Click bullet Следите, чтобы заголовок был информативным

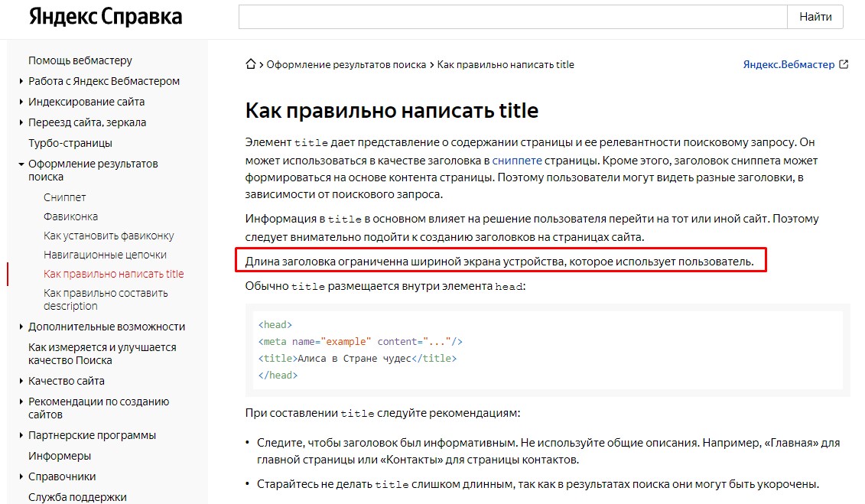pos(548,451)
